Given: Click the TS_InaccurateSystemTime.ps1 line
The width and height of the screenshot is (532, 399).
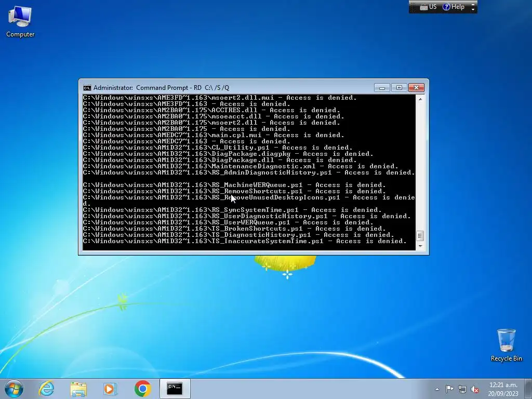Looking at the screenshot, I should [245, 241].
